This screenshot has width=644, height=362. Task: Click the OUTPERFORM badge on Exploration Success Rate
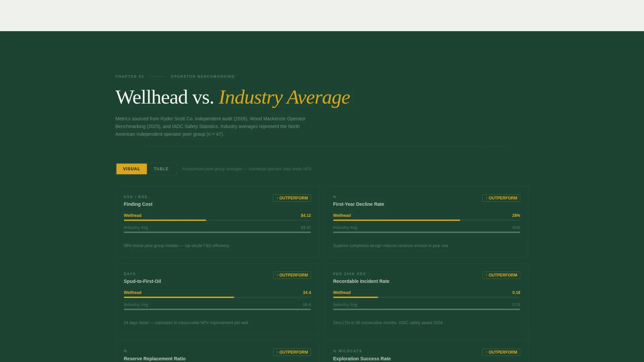click(501, 352)
